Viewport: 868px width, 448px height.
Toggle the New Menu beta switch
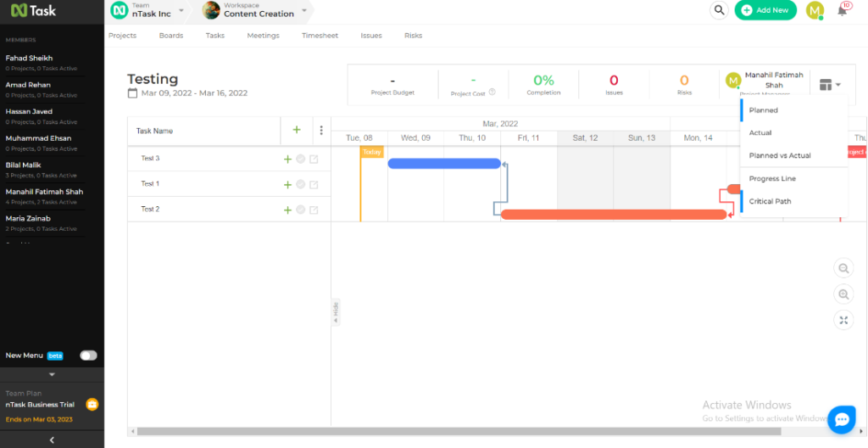[88, 356]
